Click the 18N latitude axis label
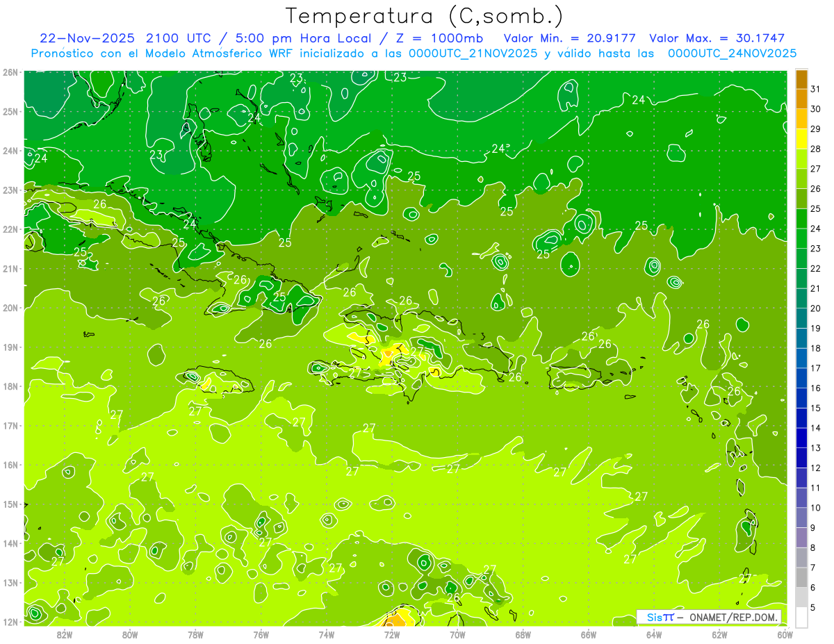The image size is (834, 644). [10, 386]
